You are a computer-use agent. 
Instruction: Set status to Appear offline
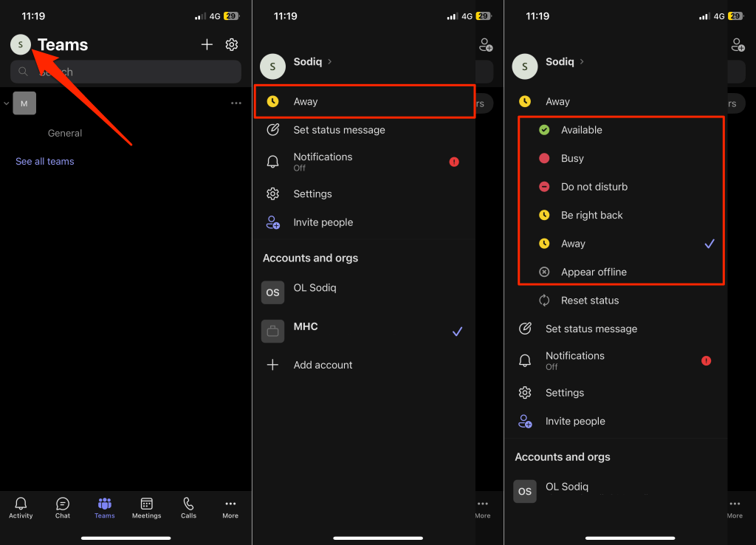tap(622, 272)
